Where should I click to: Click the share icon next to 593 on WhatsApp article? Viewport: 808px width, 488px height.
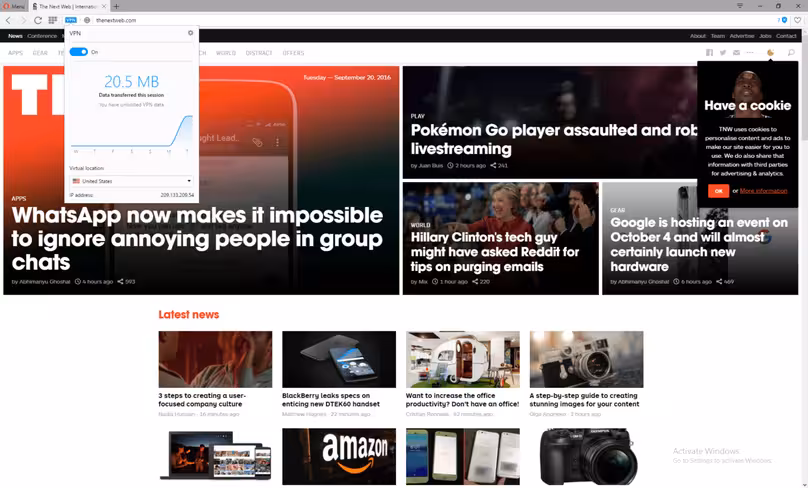click(120, 282)
